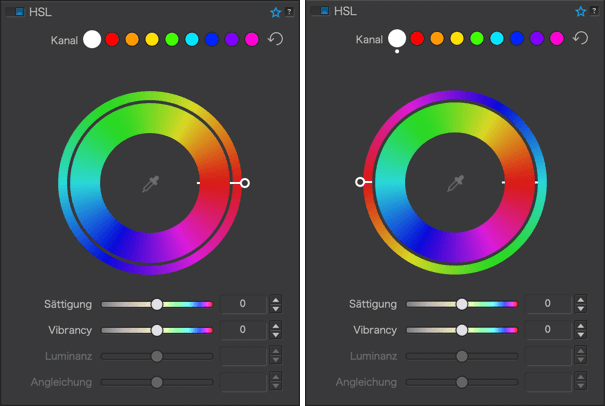Open help for right HSL panel
605x406 pixels.
(x=594, y=11)
